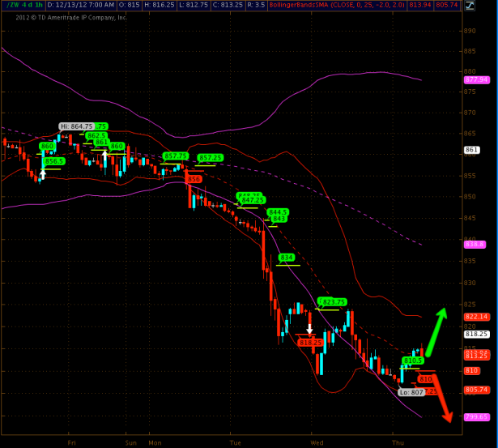Image resolution: width=498 pixels, height=448 pixels.
Task: Click the white up arrow near 856.5
Action: (43, 173)
